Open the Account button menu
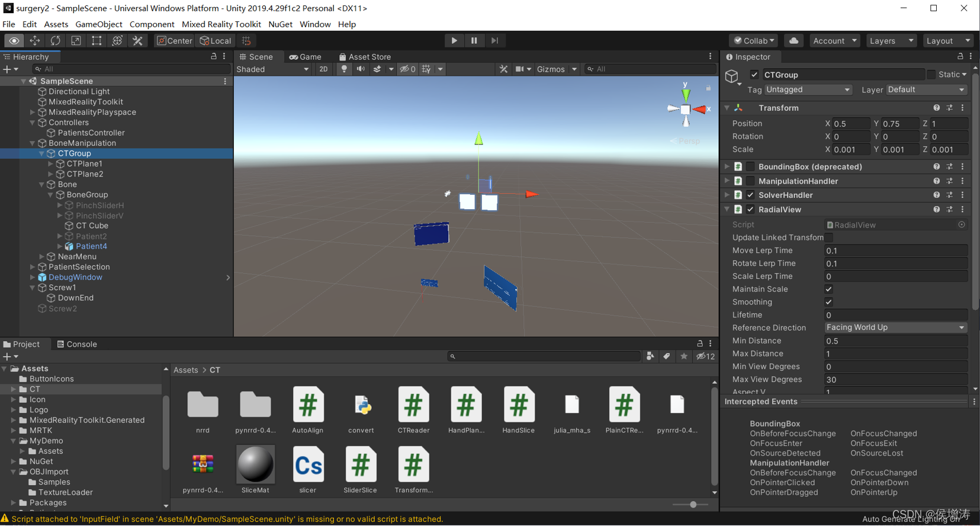The image size is (980, 526). coord(834,41)
